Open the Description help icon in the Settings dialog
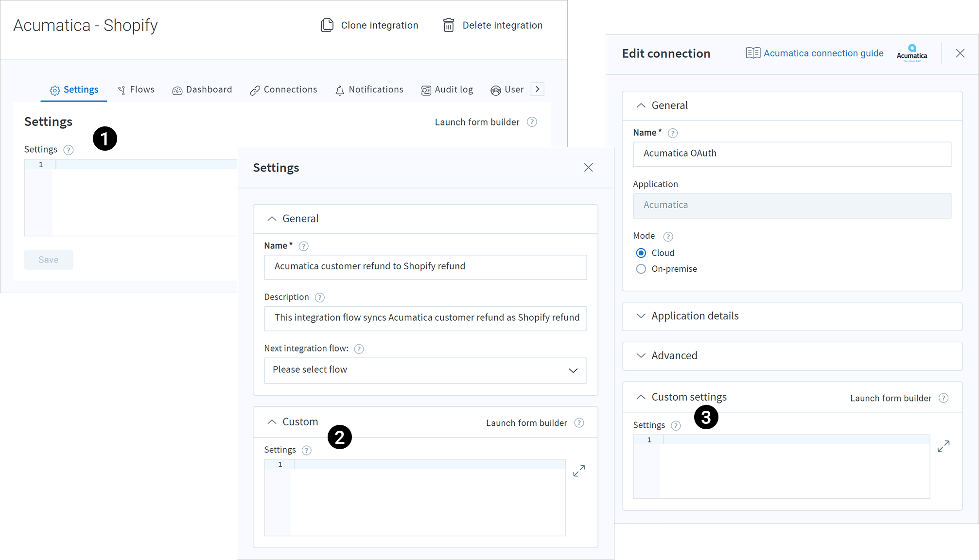 (x=319, y=297)
